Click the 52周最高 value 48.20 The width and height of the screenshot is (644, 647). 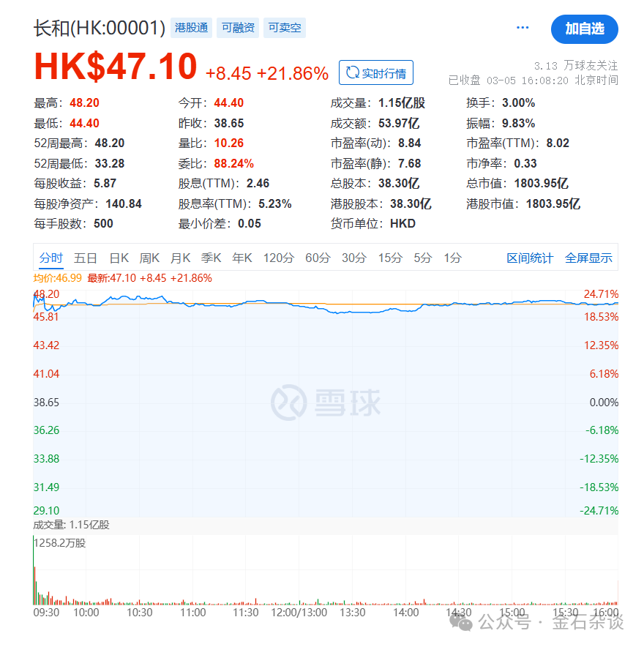pos(110,143)
